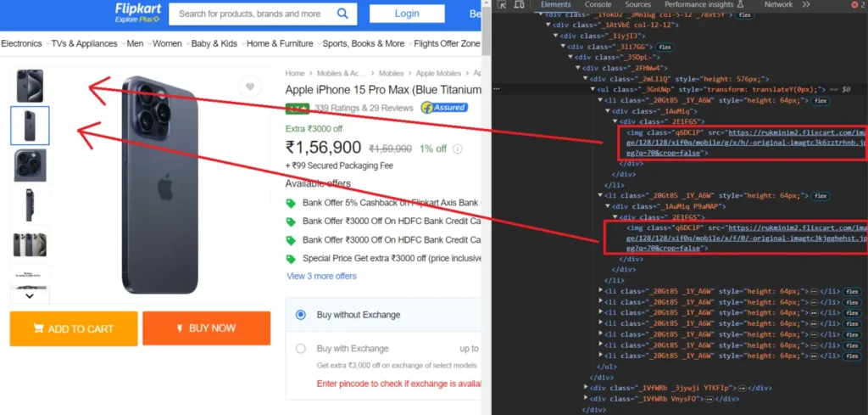Image resolution: width=868 pixels, height=415 pixels.
Task: Open the Men category dropdown
Action: tap(138, 43)
